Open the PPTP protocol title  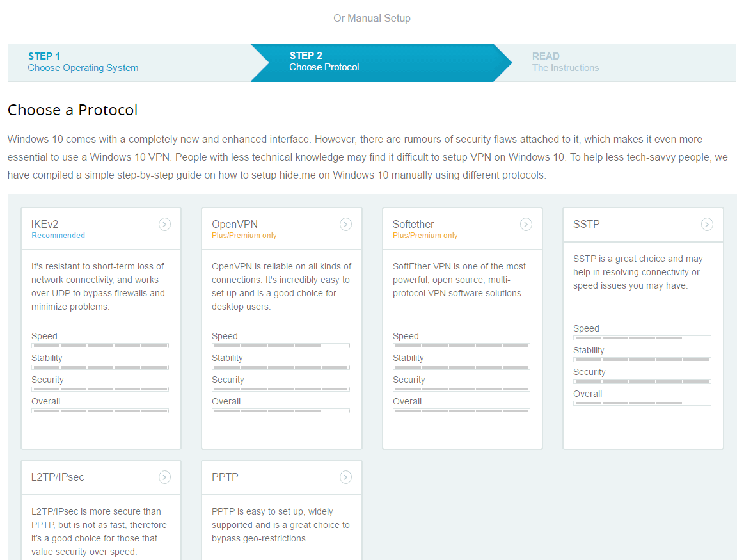[225, 477]
